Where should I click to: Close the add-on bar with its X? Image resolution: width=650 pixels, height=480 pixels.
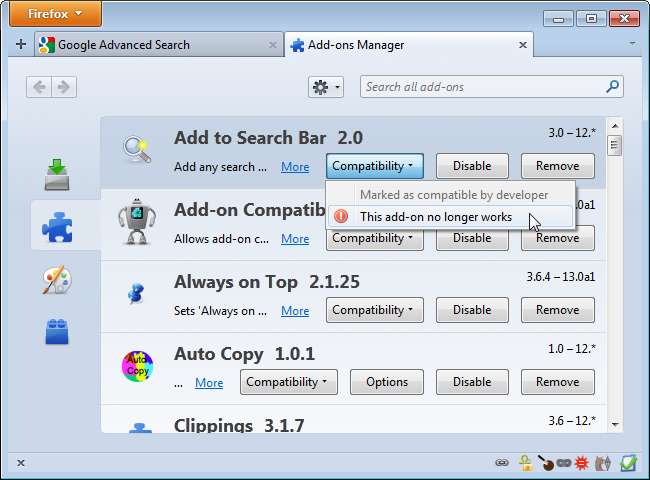click(x=21, y=463)
